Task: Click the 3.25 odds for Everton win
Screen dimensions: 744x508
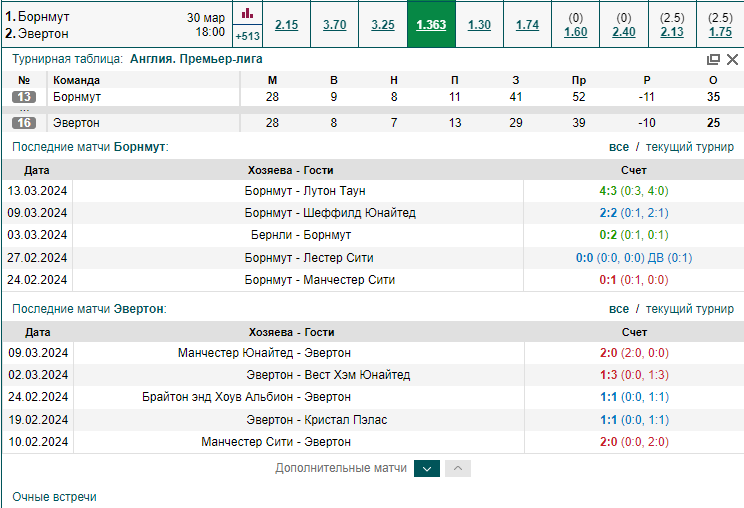Action: 383,25
